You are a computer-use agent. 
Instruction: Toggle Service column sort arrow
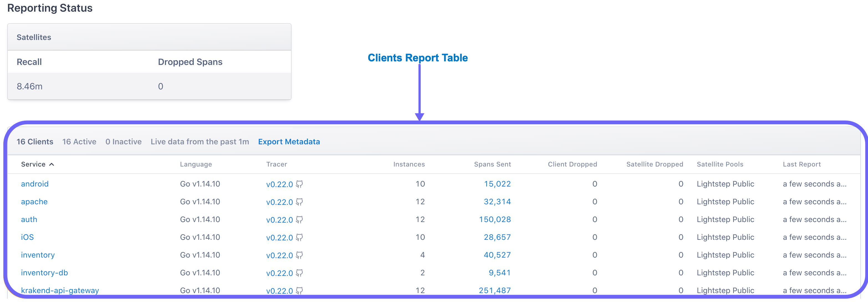tap(52, 164)
